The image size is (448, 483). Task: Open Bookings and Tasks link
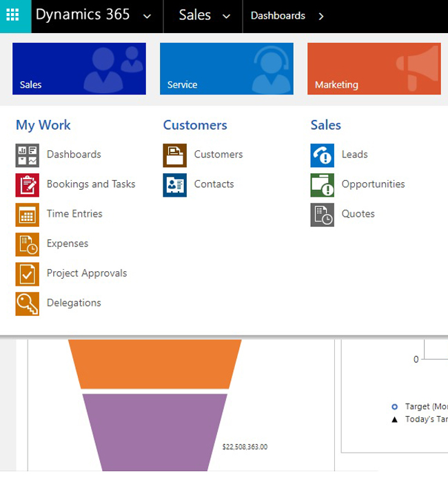[91, 184]
